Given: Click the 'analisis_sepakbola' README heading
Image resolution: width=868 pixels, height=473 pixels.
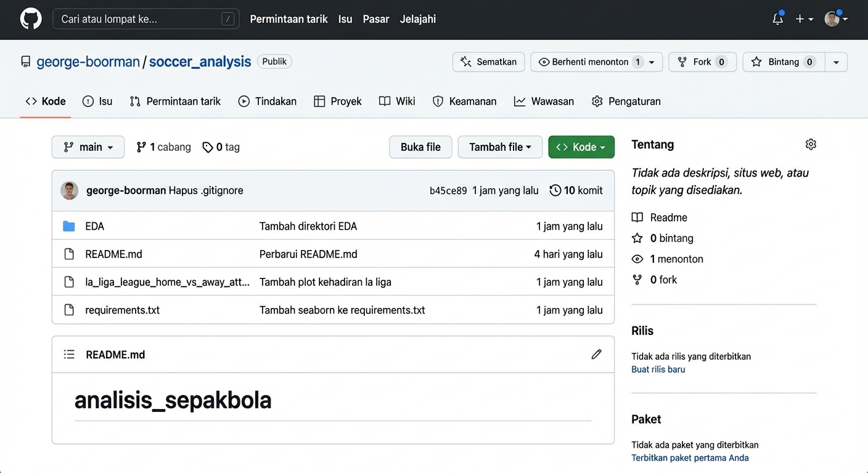Looking at the screenshot, I should click(x=173, y=400).
